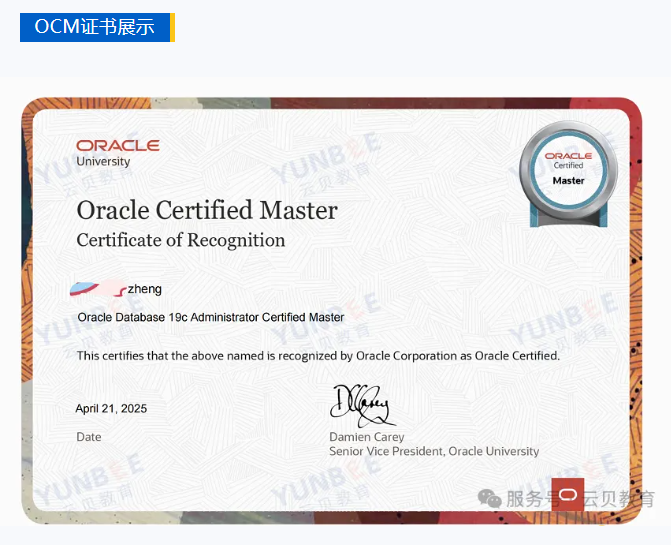Click the yellow accent bar beside the header

point(172,27)
